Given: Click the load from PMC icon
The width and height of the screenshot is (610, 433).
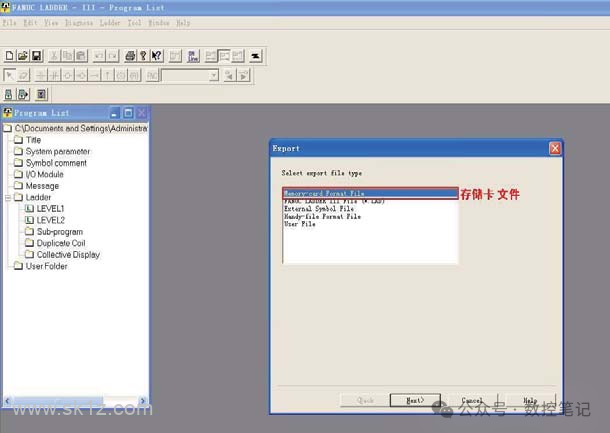Looking at the screenshot, I should pyautogui.click(x=9, y=94).
